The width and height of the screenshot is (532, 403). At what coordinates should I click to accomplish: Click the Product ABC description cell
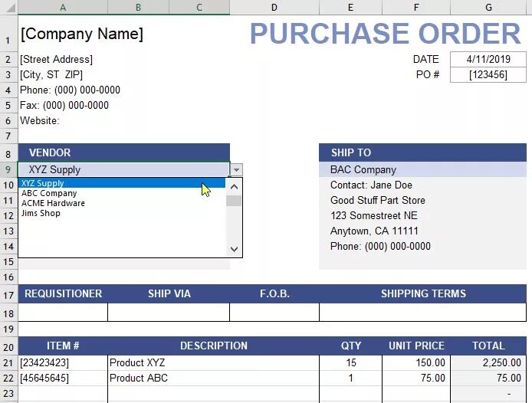(213, 378)
